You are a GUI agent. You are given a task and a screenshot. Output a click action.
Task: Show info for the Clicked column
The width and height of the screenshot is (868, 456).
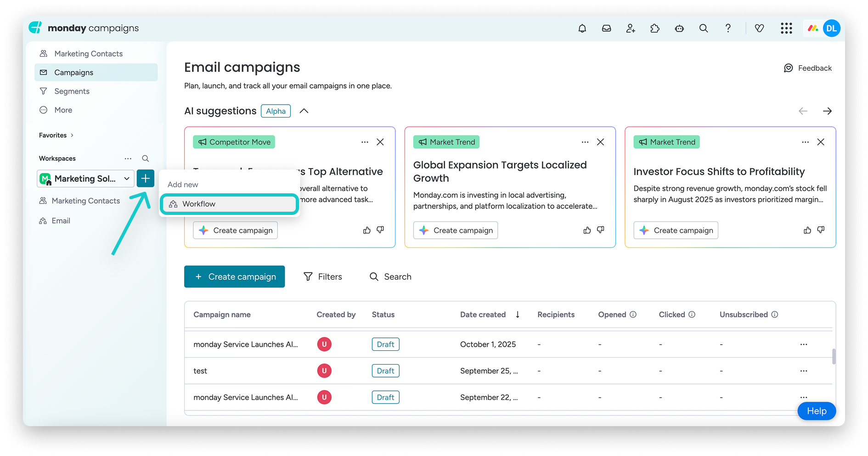click(x=692, y=315)
